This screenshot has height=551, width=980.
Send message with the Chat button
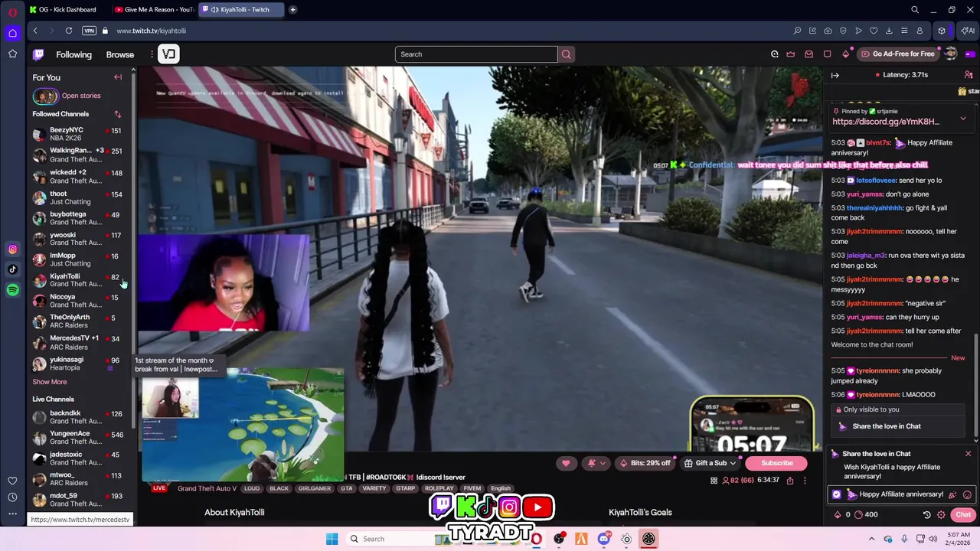click(x=963, y=515)
